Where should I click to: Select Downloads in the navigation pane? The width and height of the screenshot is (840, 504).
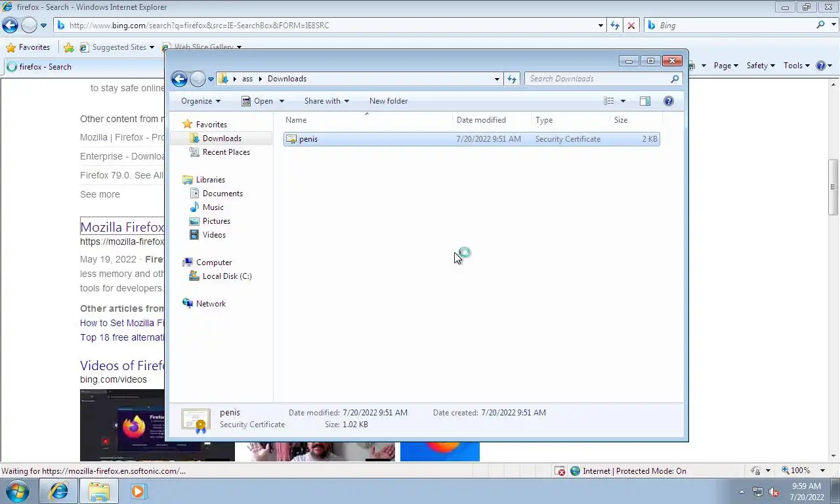coord(222,138)
